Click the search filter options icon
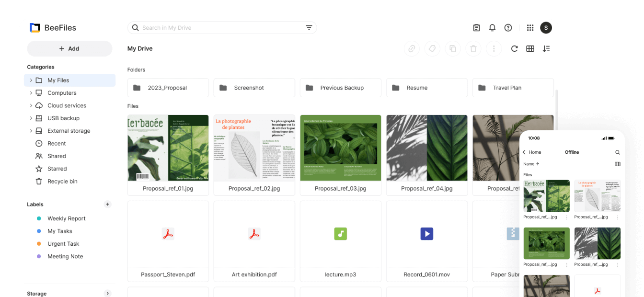 (x=309, y=28)
